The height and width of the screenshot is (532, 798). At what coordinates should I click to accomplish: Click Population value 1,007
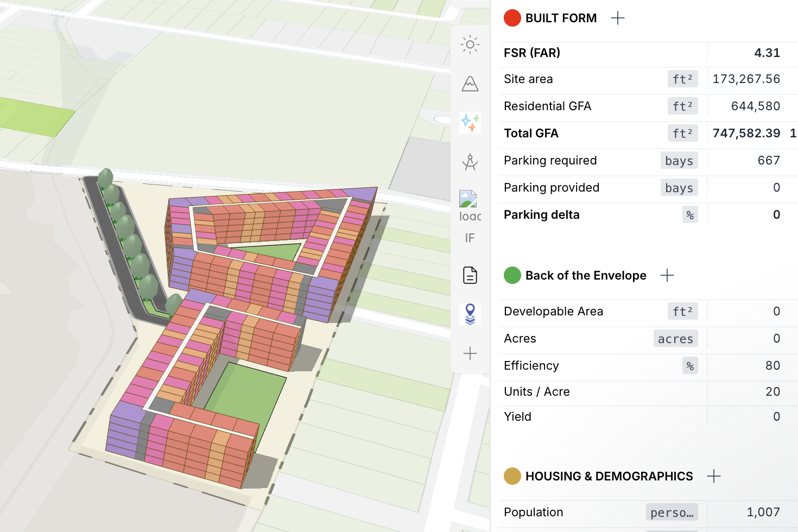pos(763,512)
